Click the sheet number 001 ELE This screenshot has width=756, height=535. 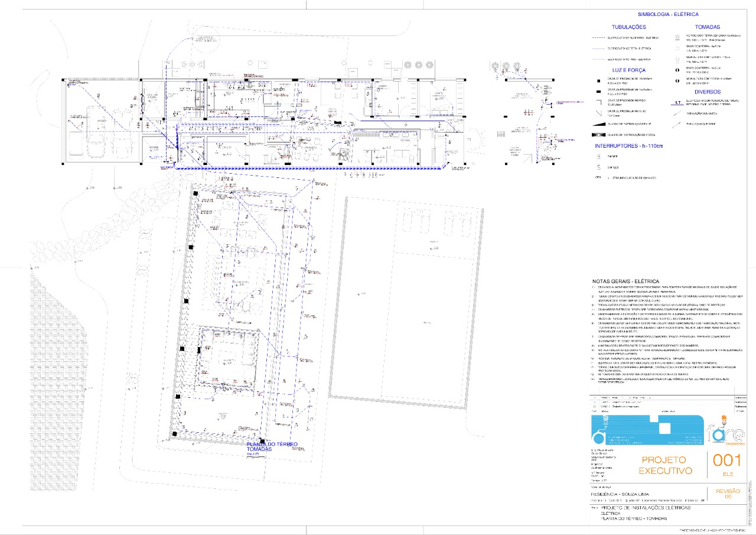coord(727,464)
